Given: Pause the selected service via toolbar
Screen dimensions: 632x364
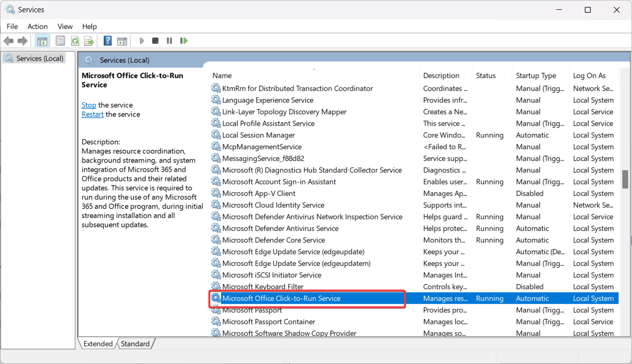Looking at the screenshot, I should tap(169, 40).
